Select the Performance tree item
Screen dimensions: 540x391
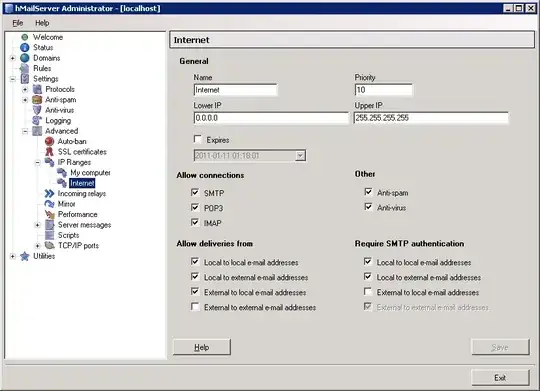[77, 214]
